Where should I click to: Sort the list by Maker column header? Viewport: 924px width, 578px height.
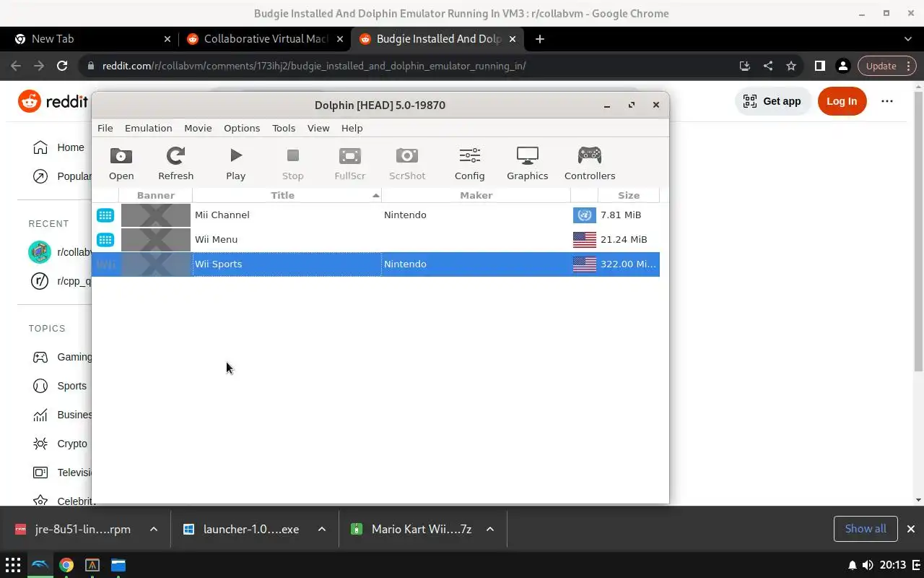click(476, 195)
